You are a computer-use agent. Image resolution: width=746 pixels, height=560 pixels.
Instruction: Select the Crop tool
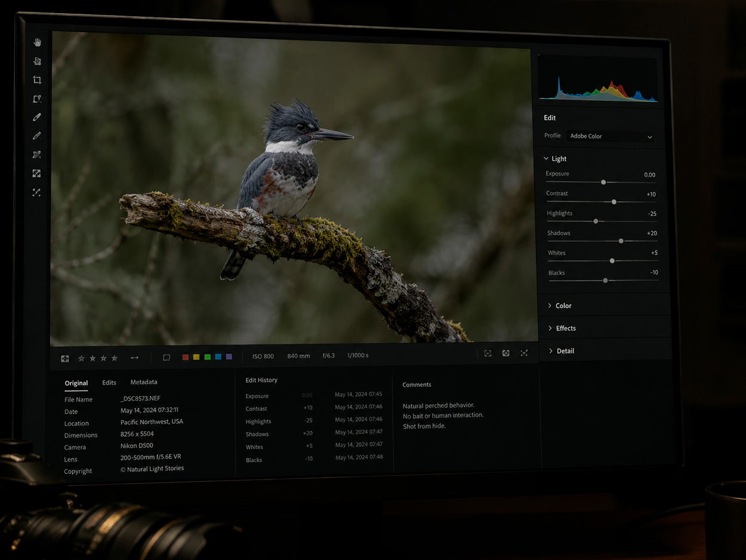(x=37, y=80)
